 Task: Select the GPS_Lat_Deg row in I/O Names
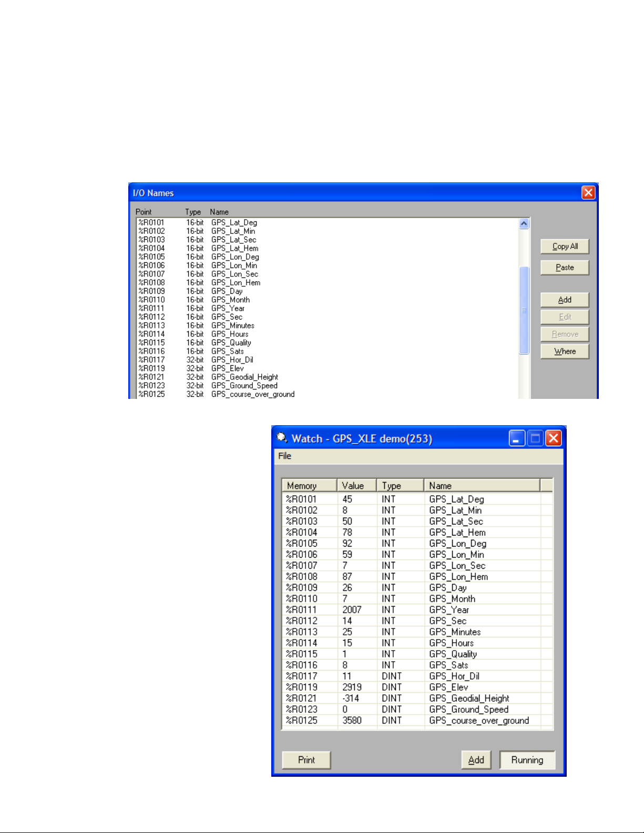[x=327, y=223]
